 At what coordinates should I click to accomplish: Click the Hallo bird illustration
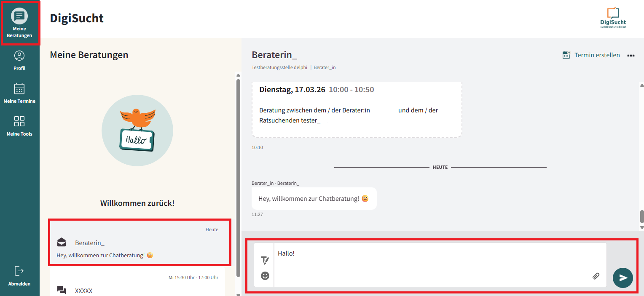137,130
